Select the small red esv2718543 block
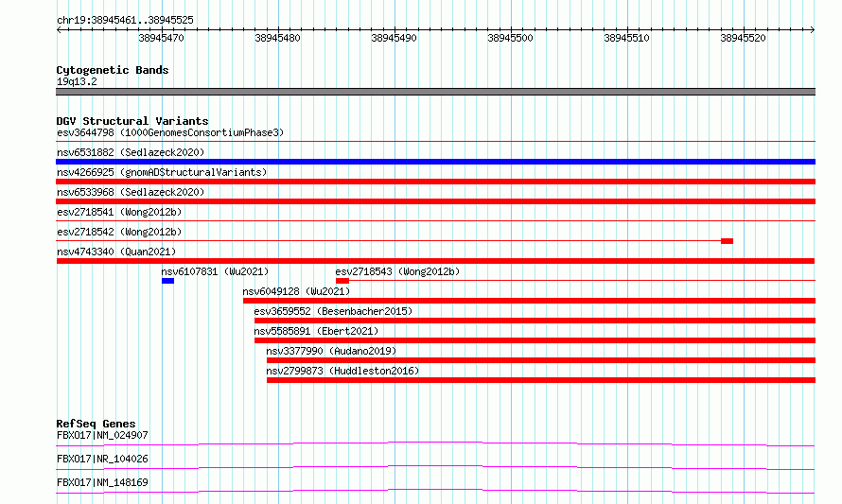Screen dimensions: 842x504 click(x=342, y=281)
